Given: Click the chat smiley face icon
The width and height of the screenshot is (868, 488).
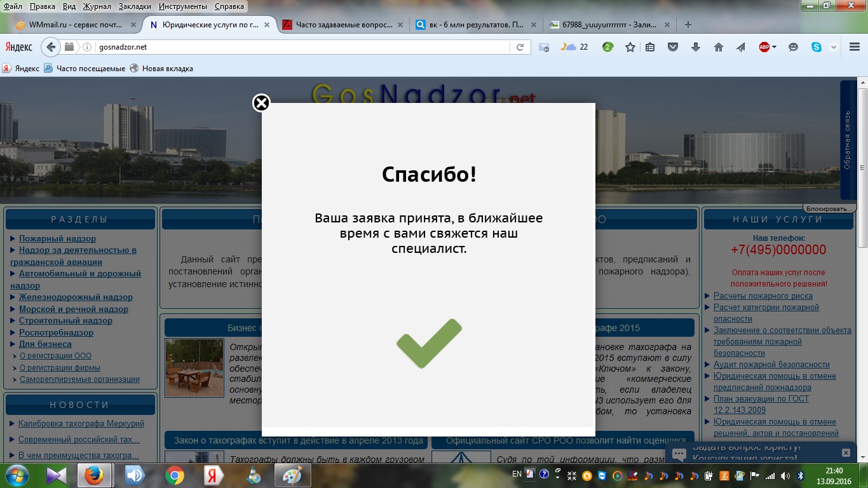Looking at the screenshot, I should 793,47.
